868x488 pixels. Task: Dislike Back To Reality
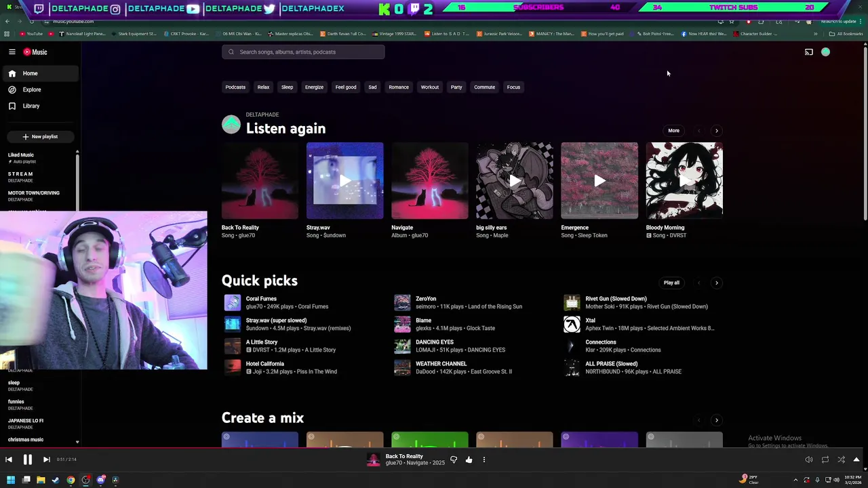(454, 460)
